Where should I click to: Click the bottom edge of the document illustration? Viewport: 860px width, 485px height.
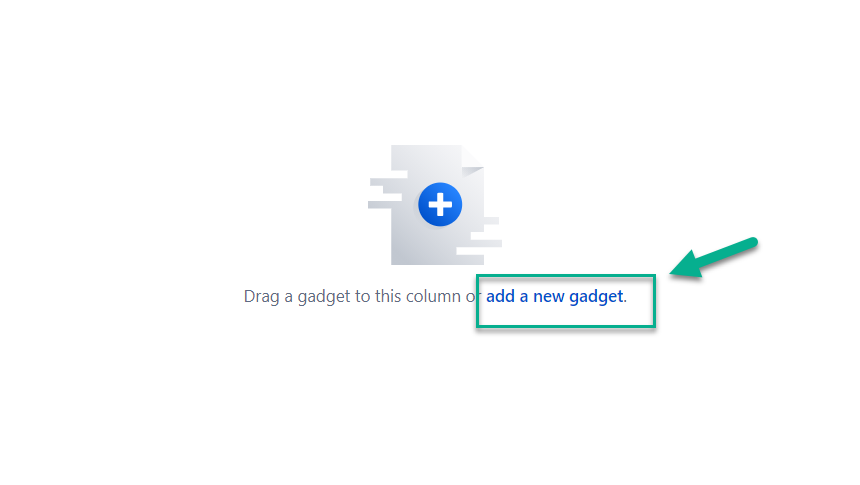click(x=437, y=264)
